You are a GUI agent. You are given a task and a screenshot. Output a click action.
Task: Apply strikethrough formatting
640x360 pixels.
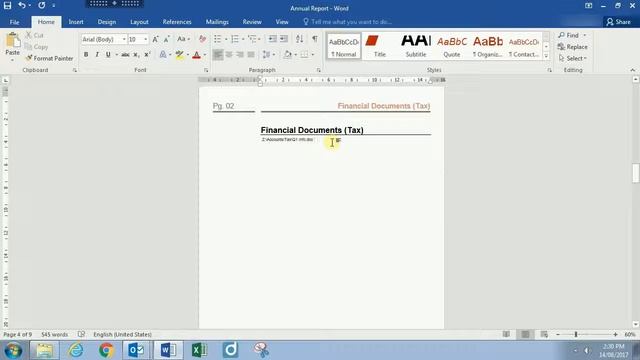click(125, 55)
